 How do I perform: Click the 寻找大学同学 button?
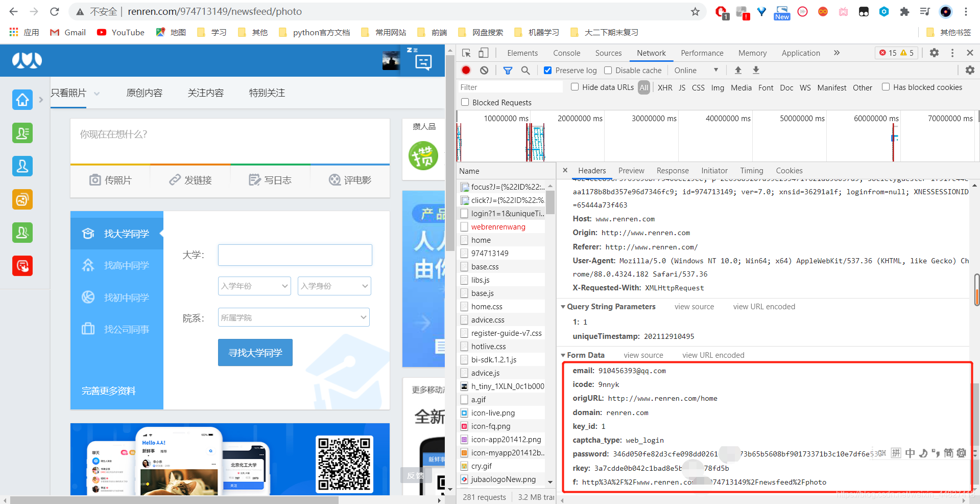[255, 353]
